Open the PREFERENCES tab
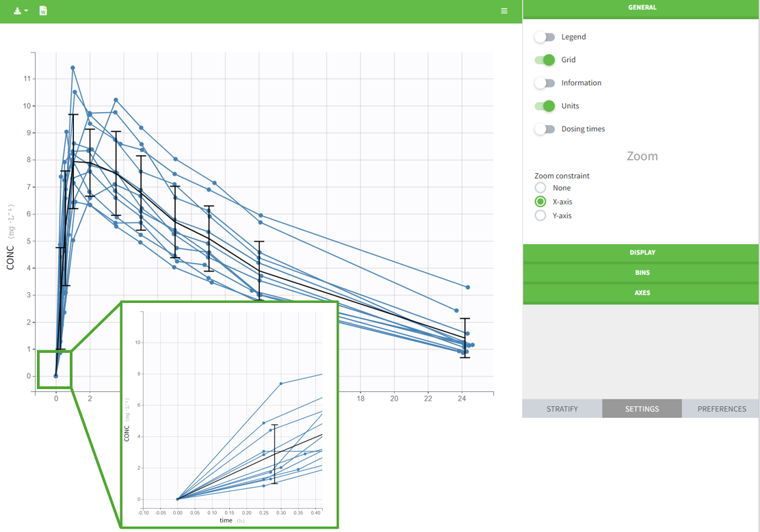 [721, 409]
